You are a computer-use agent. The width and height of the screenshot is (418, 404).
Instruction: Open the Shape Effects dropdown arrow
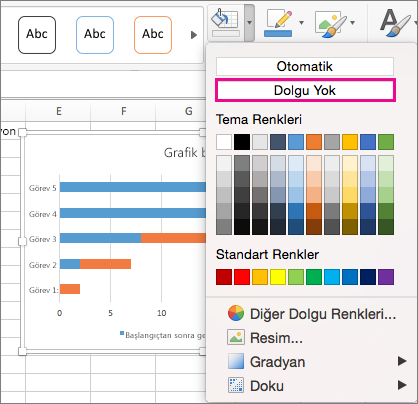pyautogui.click(x=353, y=23)
